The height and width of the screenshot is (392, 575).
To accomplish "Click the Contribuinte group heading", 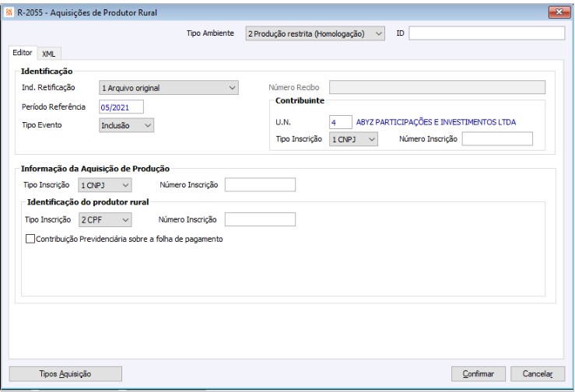I will [x=300, y=100].
